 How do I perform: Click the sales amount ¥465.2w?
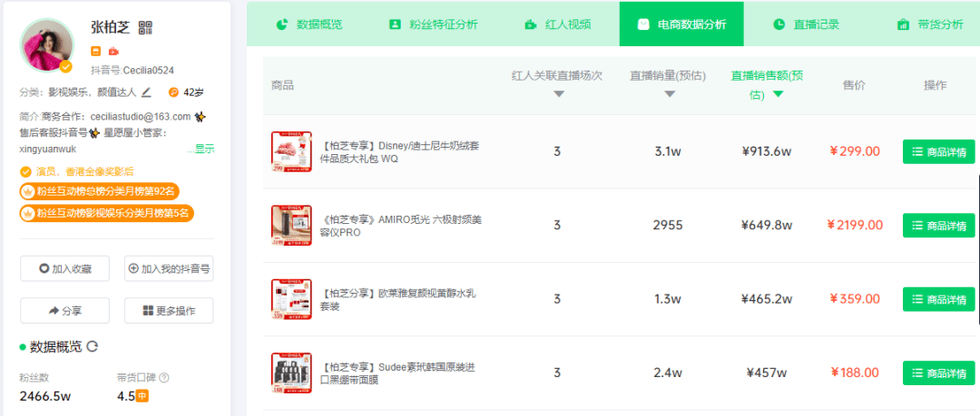[x=767, y=299]
